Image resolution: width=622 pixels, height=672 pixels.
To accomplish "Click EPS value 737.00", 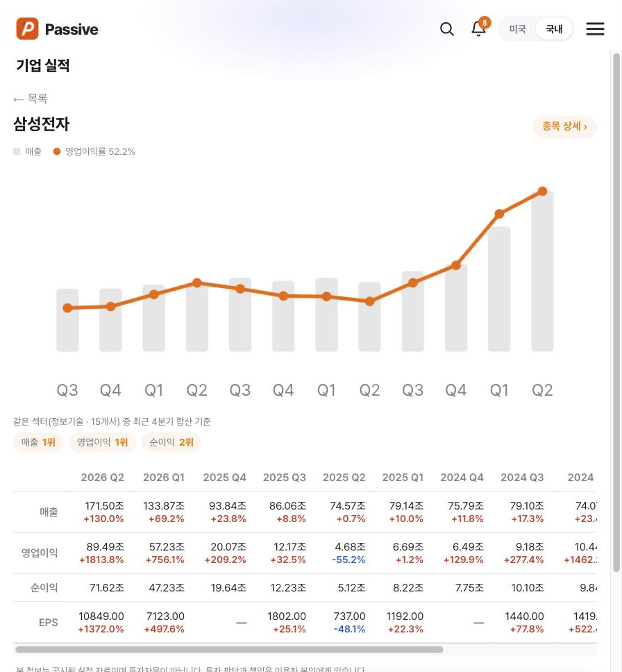I will pyautogui.click(x=350, y=616).
